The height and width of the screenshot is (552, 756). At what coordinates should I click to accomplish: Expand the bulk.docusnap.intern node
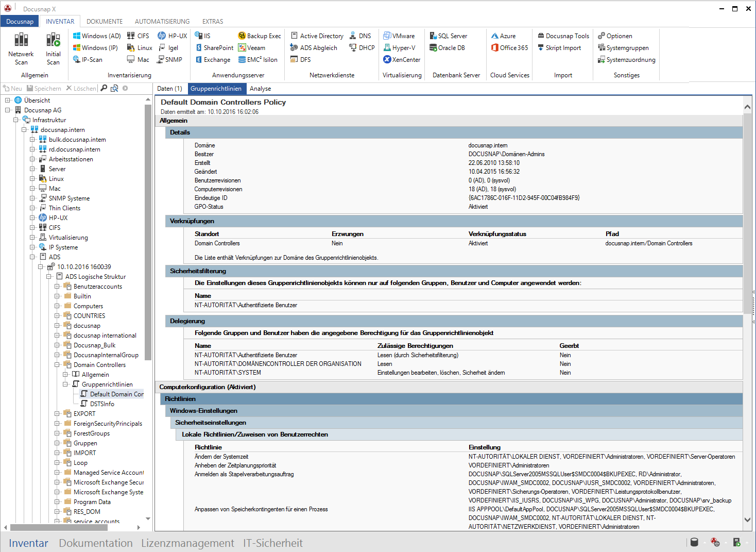point(32,139)
